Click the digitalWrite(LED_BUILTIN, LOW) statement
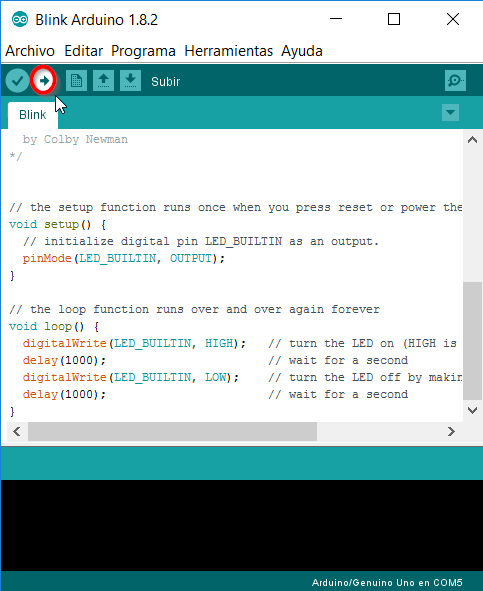This screenshot has width=483, height=591. tap(131, 377)
